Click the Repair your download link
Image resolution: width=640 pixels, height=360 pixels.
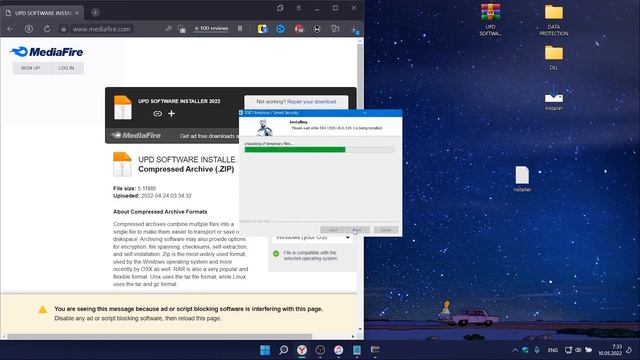[x=311, y=102]
